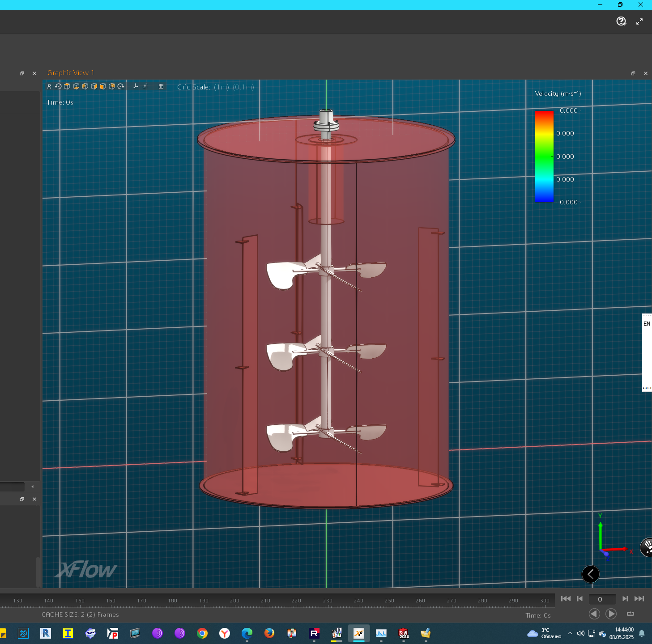Viewport: 652px width, 644px height.
Task: Select the Graphic View 1 tab
Action: pos(71,73)
